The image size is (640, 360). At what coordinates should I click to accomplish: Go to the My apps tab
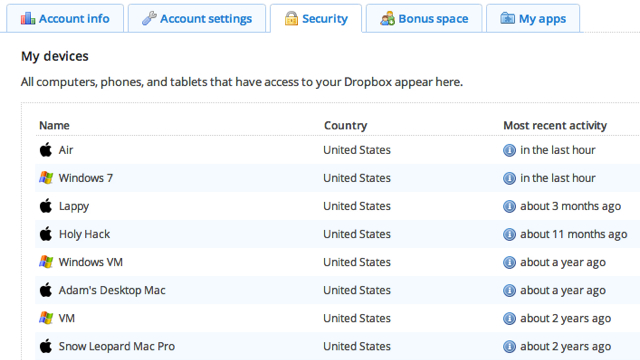[x=533, y=18]
